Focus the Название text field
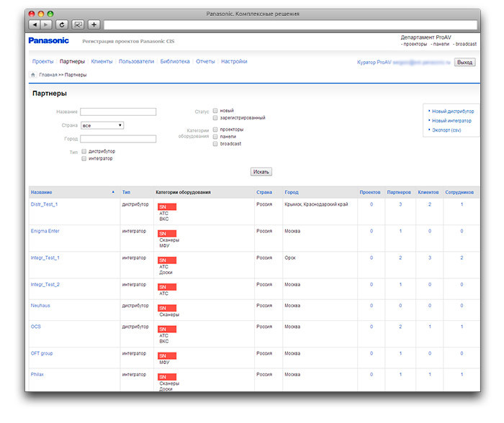This screenshot has width=504, height=423. (118, 112)
